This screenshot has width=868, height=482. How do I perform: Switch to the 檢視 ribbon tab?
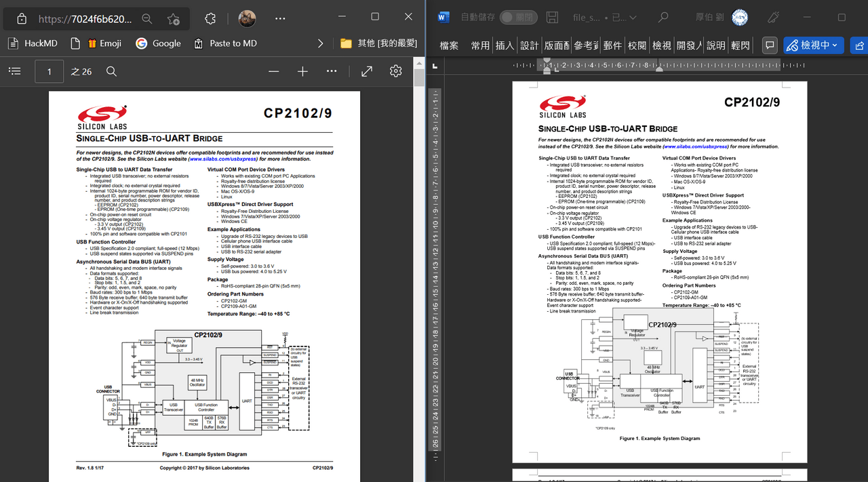click(661, 45)
